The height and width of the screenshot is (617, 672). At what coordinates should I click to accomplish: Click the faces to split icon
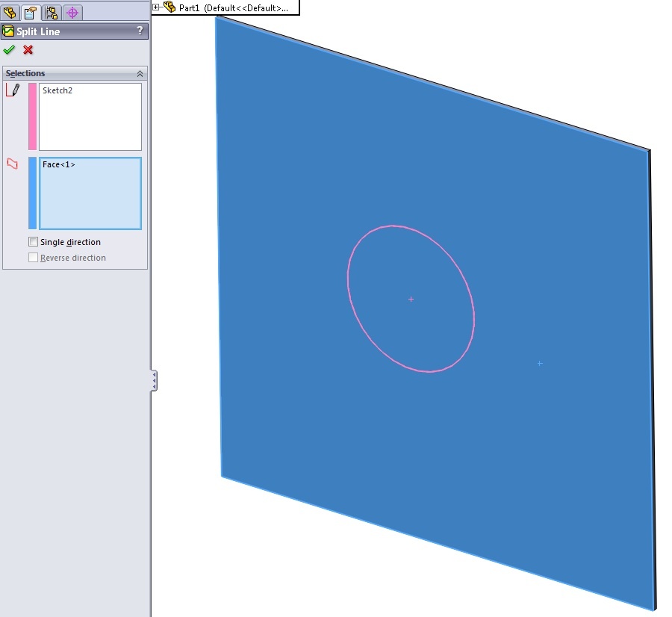pos(13,164)
